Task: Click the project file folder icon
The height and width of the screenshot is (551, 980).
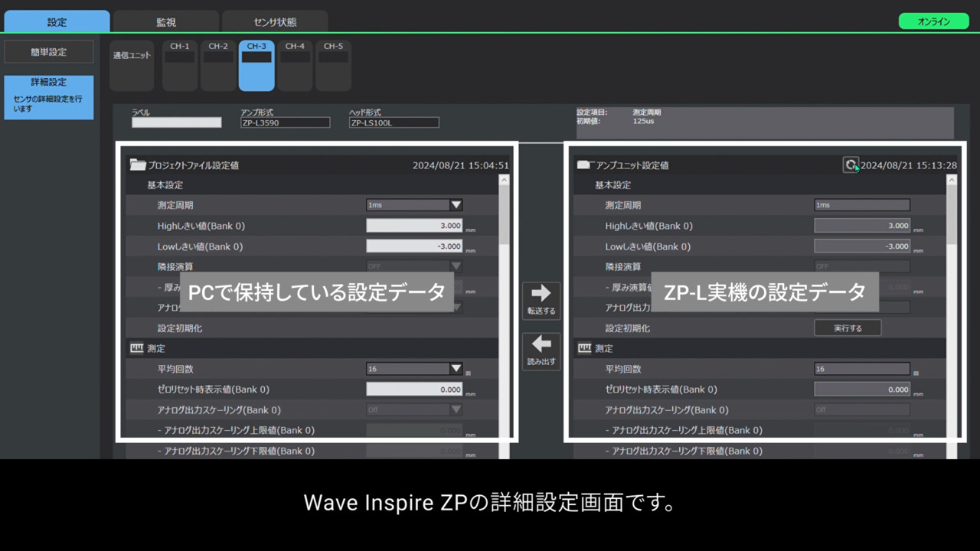Action: click(138, 165)
